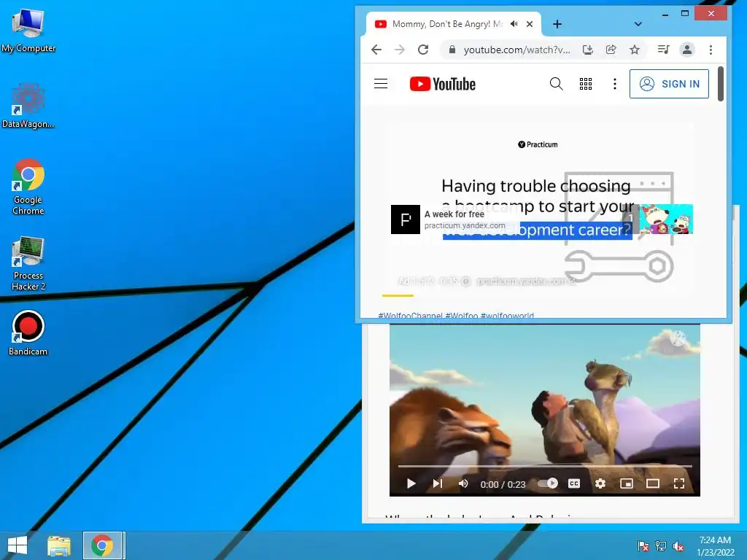Click the Wolfoo next-video thumbnail
The height and width of the screenshot is (560, 747).
coord(666,219)
